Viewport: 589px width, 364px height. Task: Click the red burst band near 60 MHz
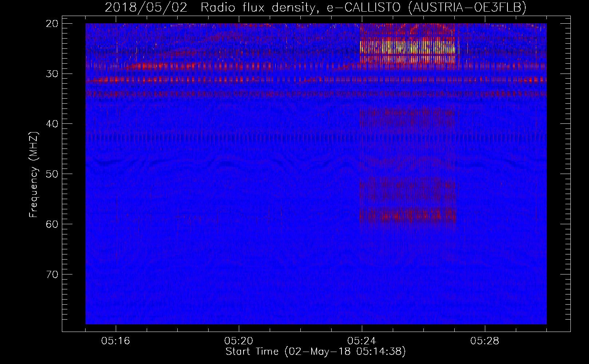[x=408, y=215]
